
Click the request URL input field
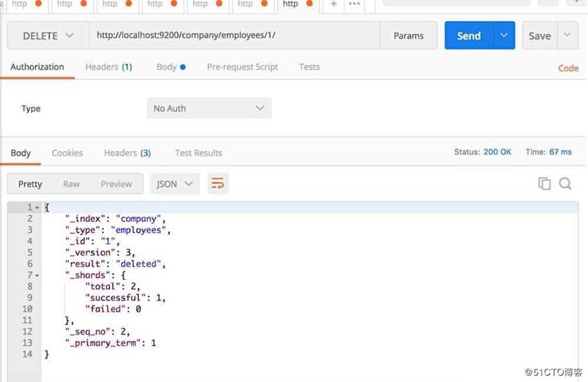click(x=234, y=35)
